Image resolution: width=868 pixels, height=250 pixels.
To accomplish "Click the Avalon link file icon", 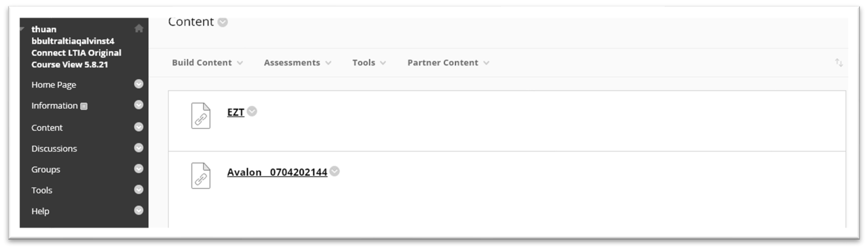I will coord(200,175).
